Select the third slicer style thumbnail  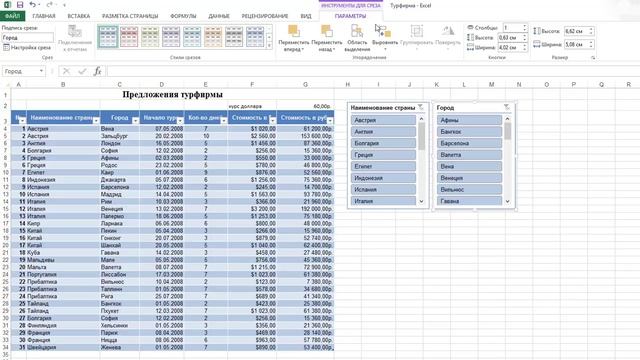pos(150,37)
